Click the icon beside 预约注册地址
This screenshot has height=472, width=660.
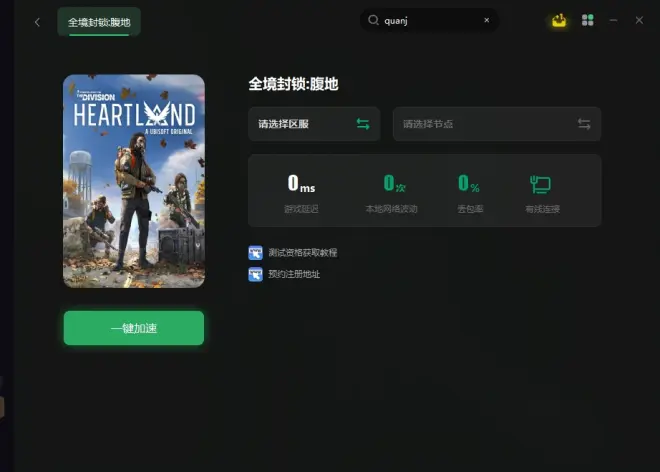click(x=255, y=274)
